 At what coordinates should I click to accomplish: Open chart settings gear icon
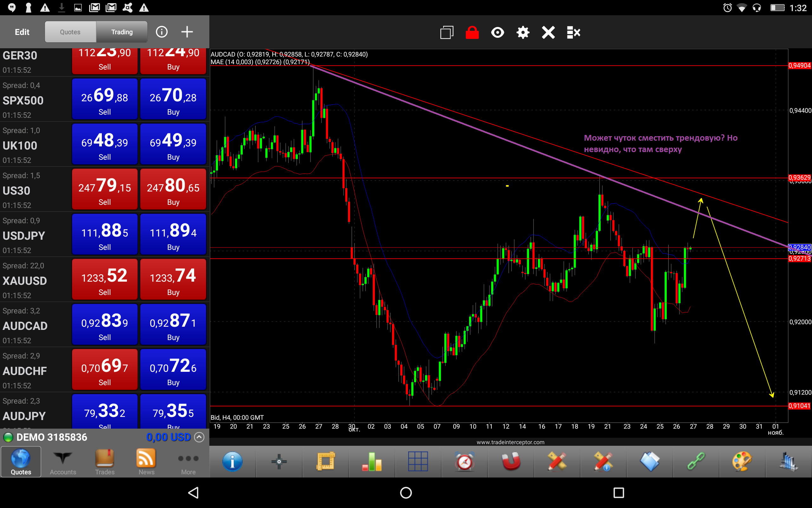coord(523,33)
